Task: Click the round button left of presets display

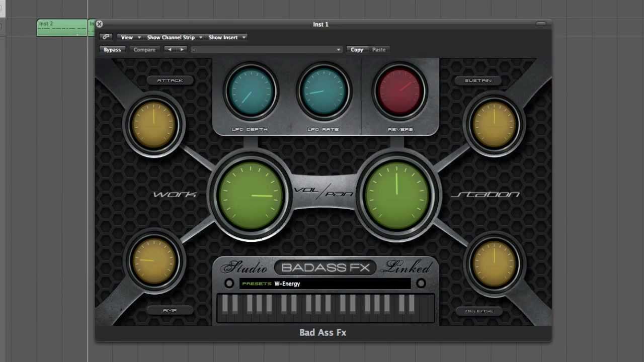Action: [x=229, y=284]
